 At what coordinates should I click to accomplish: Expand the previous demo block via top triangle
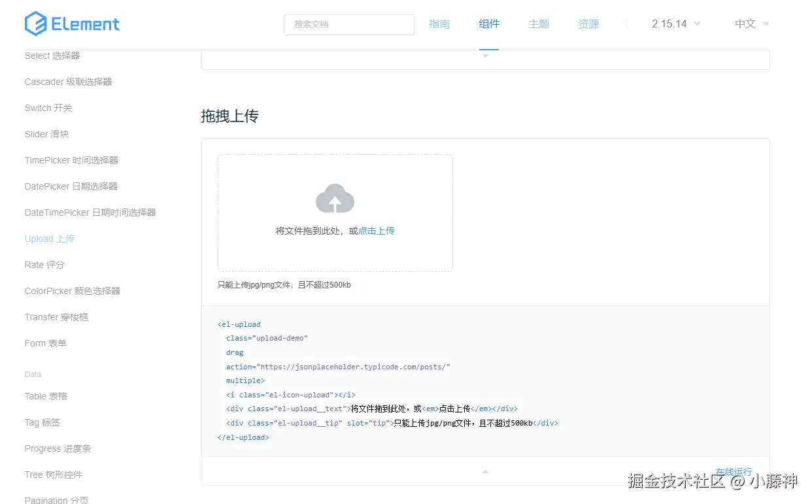point(485,56)
